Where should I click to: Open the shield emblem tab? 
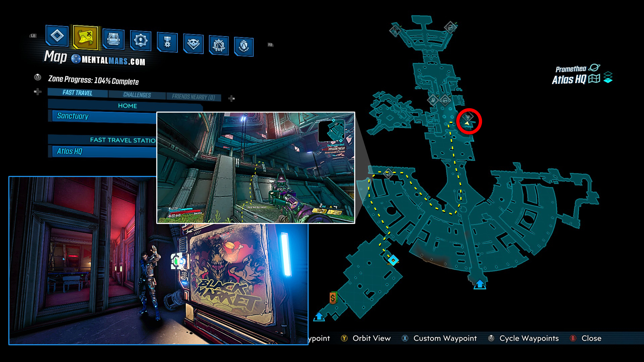tap(244, 46)
